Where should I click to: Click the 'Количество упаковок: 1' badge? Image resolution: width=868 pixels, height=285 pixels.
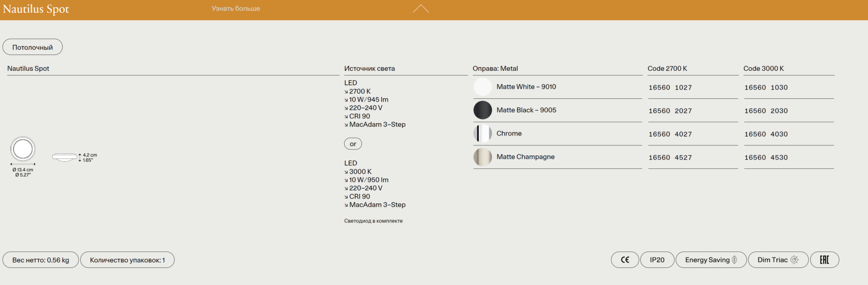point(127,260)
